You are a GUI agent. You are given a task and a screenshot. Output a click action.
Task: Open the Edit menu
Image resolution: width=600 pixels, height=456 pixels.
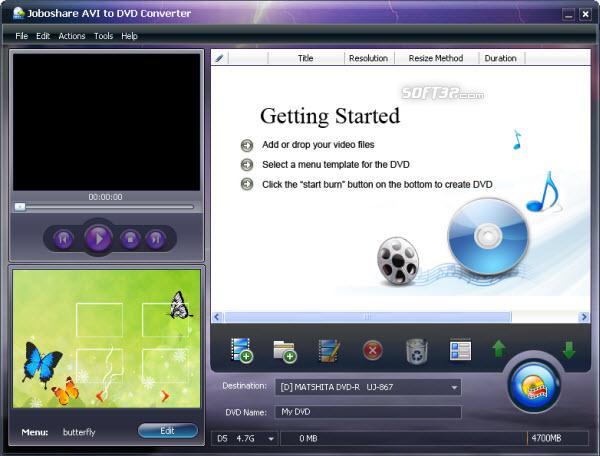43,36
